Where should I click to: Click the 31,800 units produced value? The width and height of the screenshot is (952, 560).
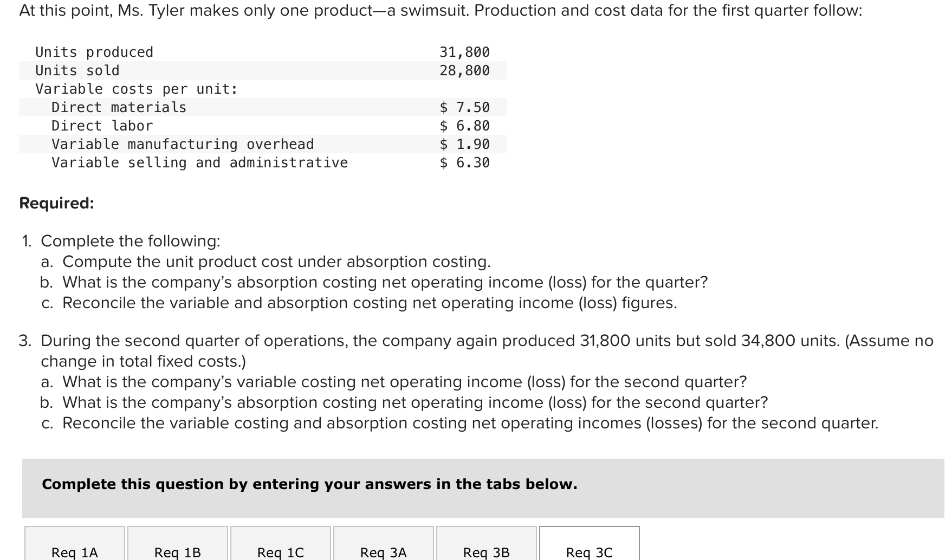[x=464, y=52]
